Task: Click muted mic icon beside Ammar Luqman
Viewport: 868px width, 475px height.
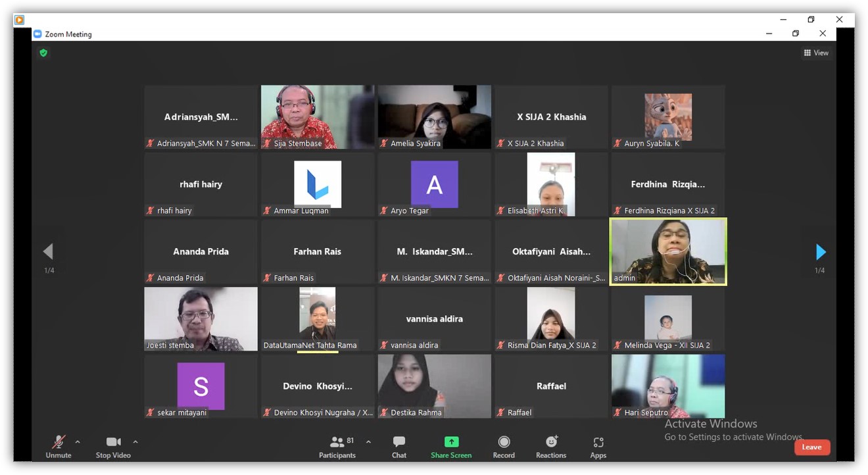Action: pos(268,211)
